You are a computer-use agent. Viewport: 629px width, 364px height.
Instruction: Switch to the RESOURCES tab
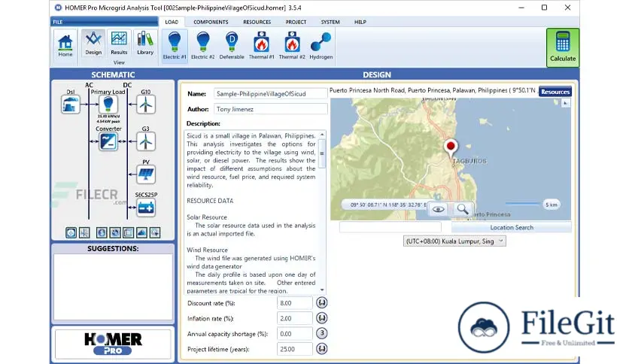(257, 22)
